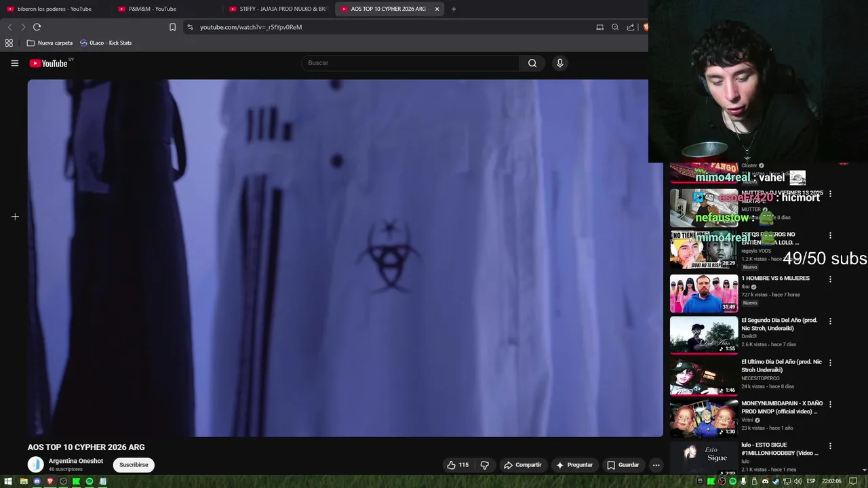
Task: Subscribe with the Suscribirse button
Action: tap(134, 465)
